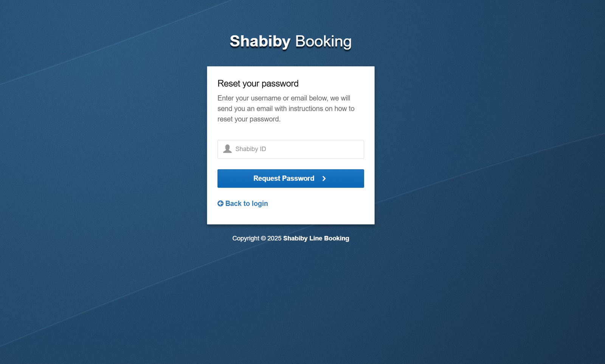The width and height of the screenshot is (605, 364).
Task: Focus the Shabiby ID input field
Action: (x=299, y=149)
